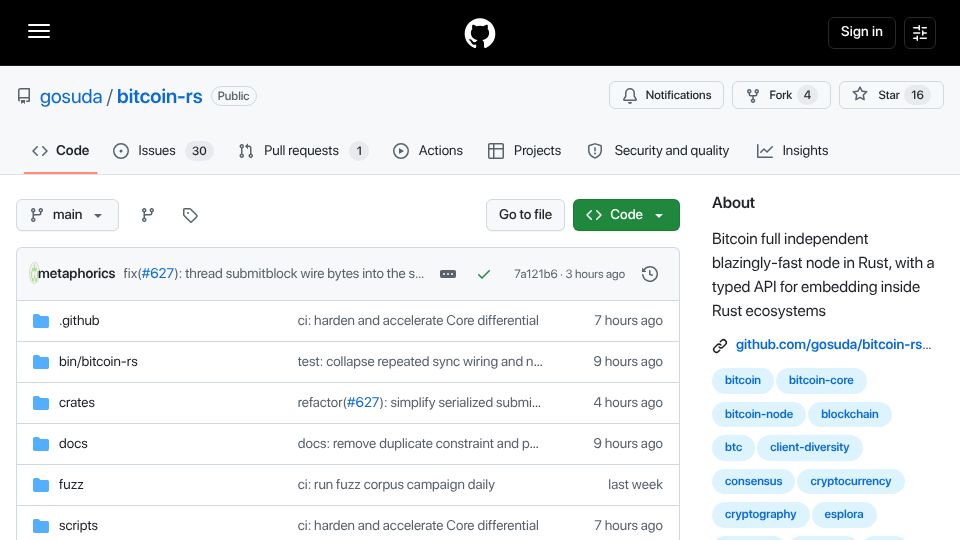
Task: Open github.com/gosuda/bitcoin-rs website link
Action: coord(833,345)
